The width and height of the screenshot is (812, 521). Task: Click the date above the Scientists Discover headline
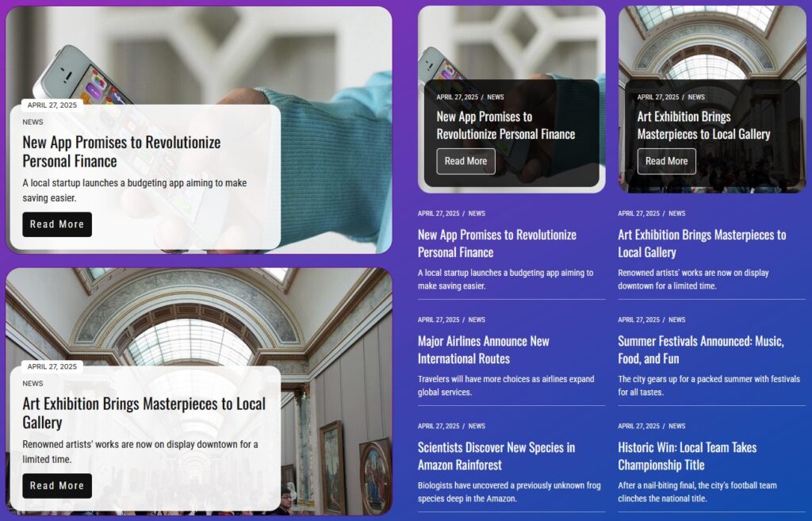tap(439, 427)
